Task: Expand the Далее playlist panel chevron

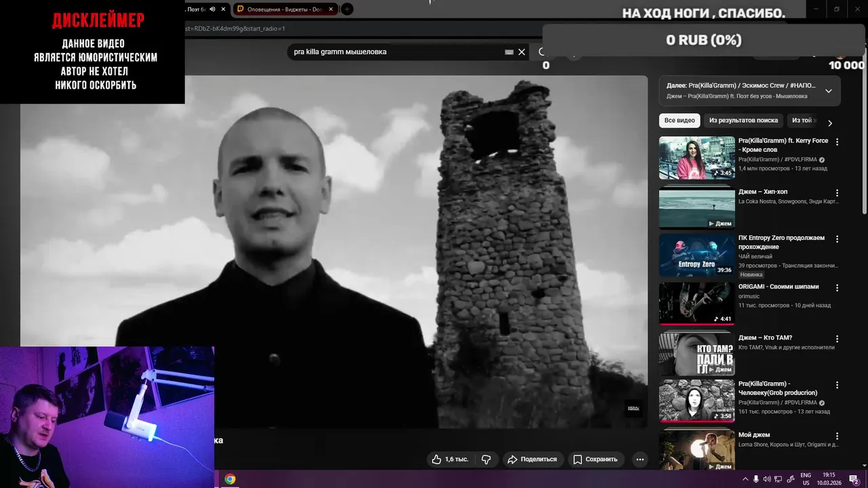Action: (x=828, y=91)
